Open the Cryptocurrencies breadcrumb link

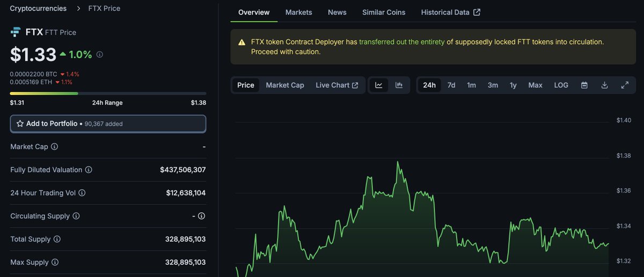(38, 9)
